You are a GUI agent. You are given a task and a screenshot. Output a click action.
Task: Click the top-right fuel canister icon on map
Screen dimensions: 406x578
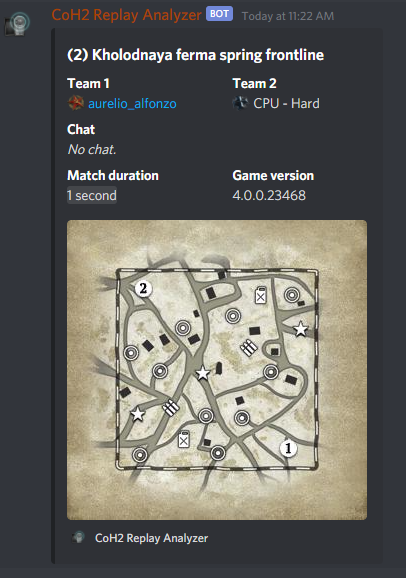tap(261, 295)
